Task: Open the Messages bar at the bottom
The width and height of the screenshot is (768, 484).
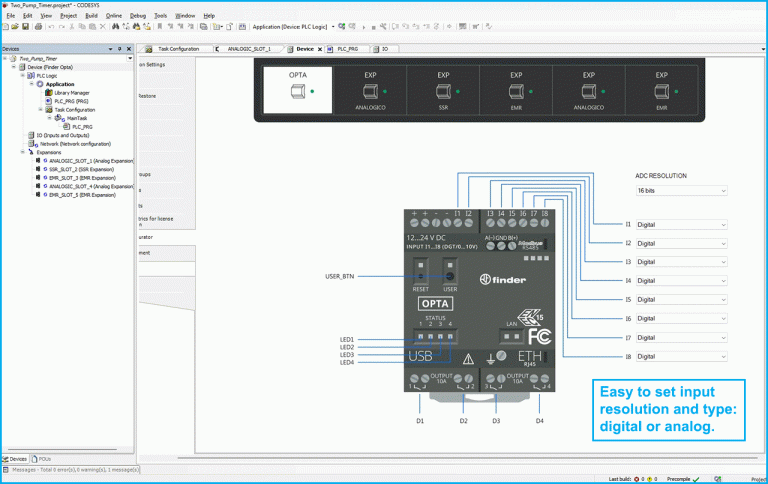Action: 71,469
